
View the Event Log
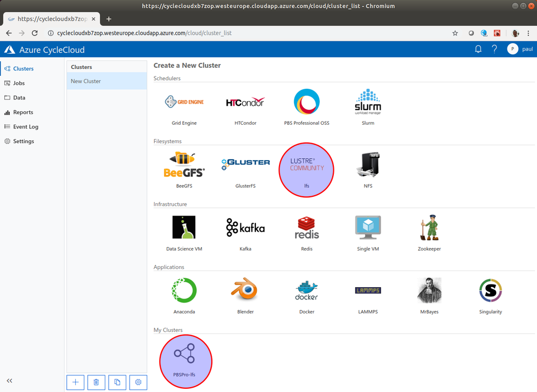32,126
